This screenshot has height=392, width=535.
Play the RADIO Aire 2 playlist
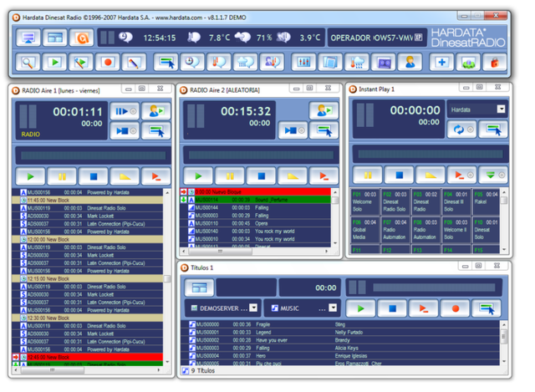tap(198, 176)
